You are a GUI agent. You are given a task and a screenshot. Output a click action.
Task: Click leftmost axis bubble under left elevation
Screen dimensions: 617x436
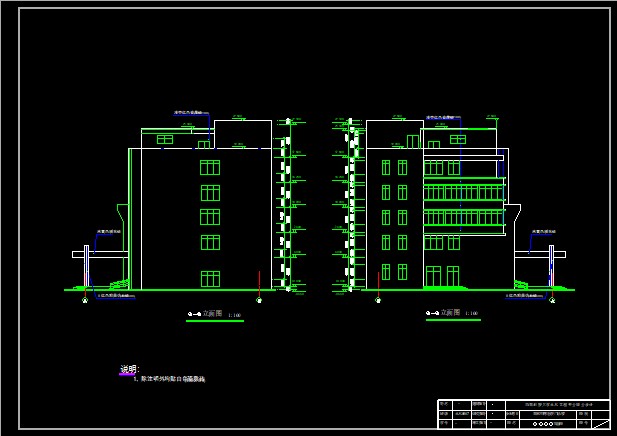pyautogui.click(x=84, y=300)
